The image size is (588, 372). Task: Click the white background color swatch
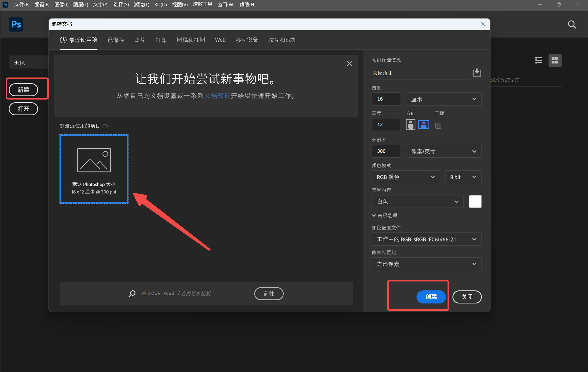click(x=475, y=201)
